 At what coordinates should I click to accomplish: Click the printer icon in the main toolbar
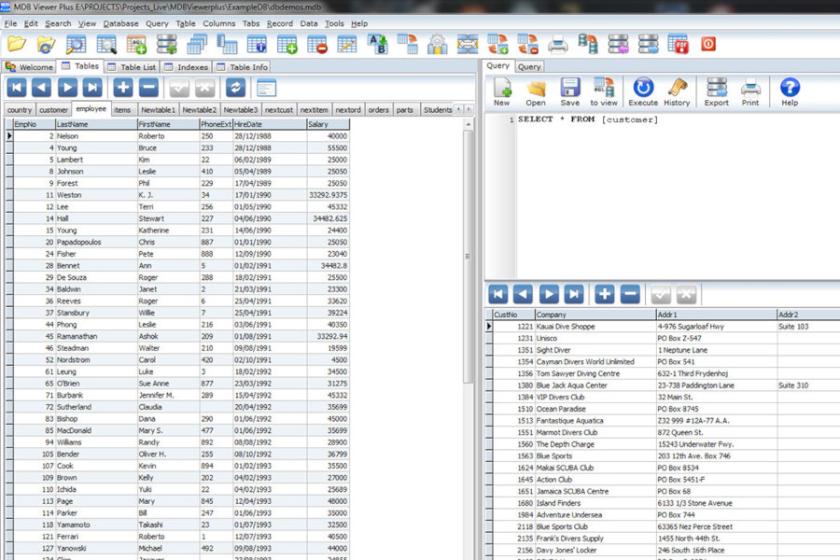558,44
